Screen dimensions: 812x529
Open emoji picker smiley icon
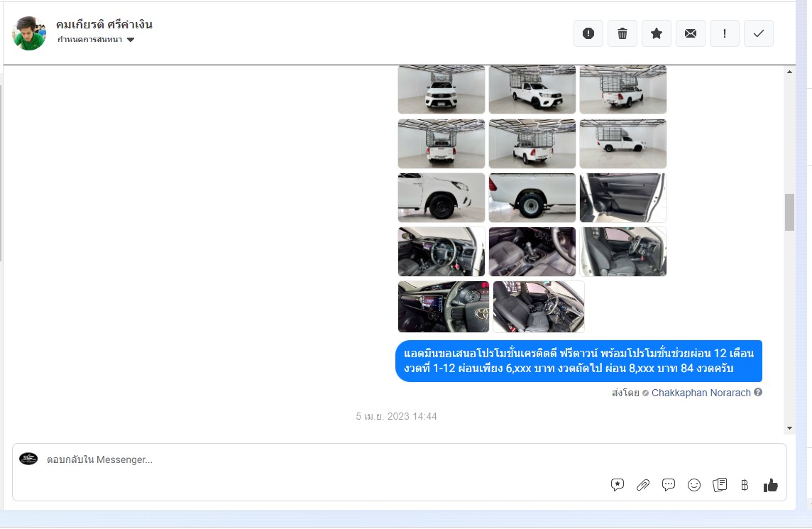click(x=694, y=485)
